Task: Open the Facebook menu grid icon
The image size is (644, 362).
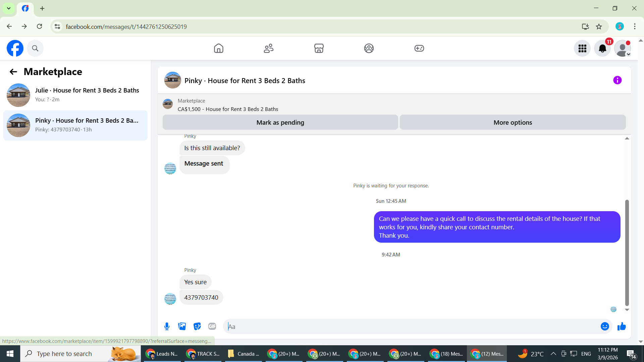Action: coord(582,49)
